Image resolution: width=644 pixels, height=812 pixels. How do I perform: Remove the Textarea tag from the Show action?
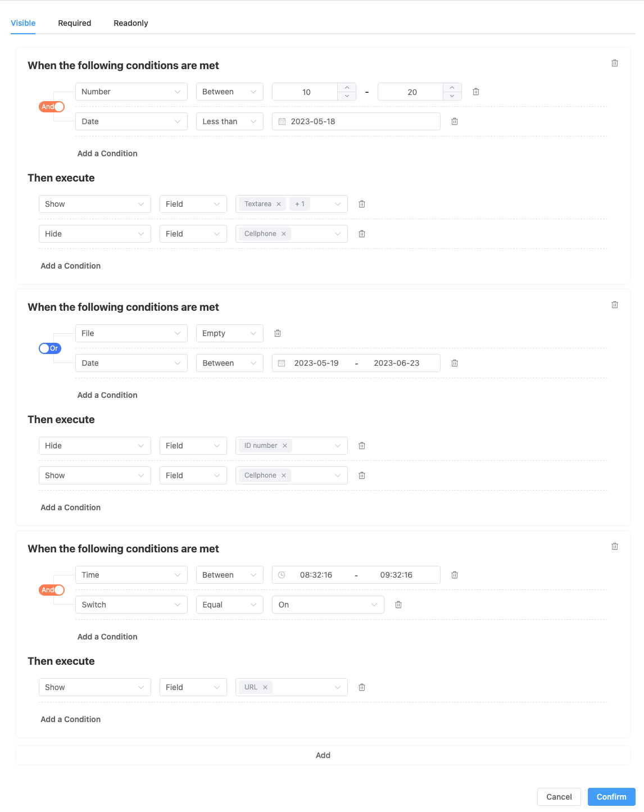(x=279, y=203)
